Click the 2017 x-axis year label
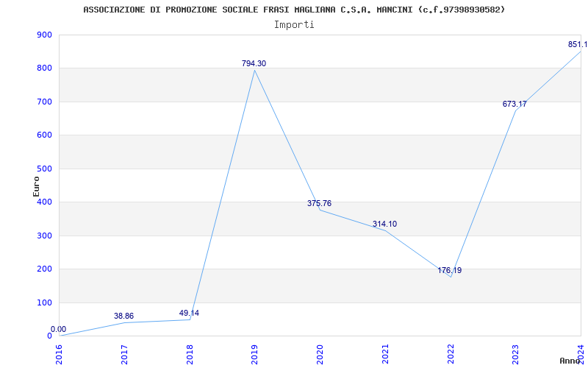The image size is (588, 368). [x=124, y=354]
